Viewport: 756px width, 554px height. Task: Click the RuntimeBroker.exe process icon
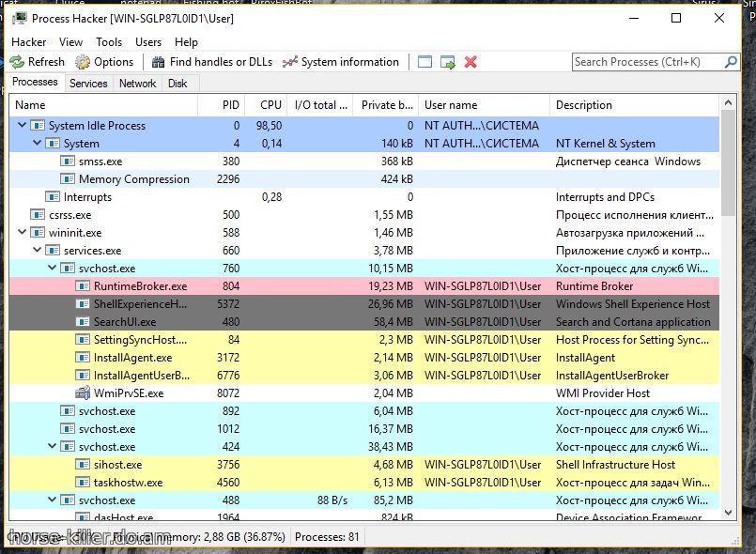[x=83, y=285]
